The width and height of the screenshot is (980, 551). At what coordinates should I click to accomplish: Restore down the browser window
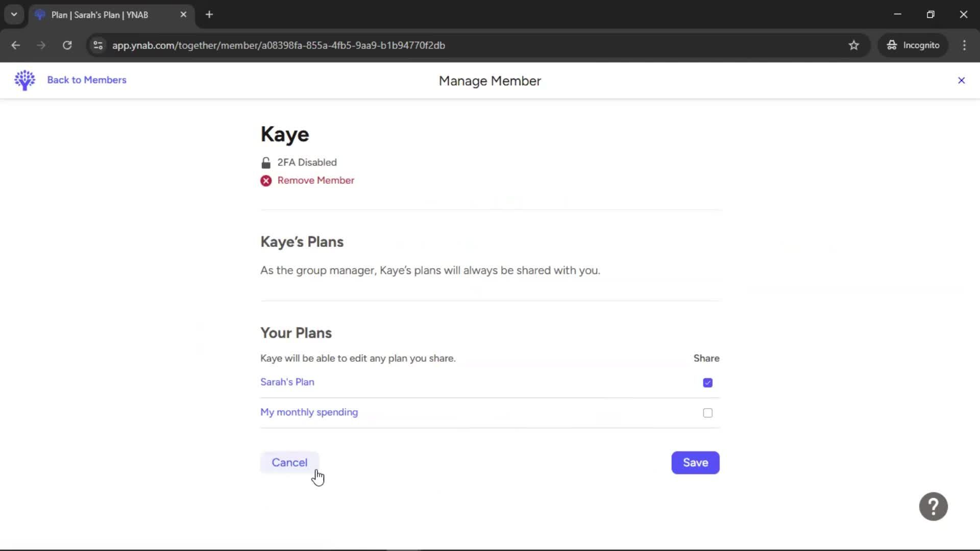pyautogui.click(x=930, y=14)
